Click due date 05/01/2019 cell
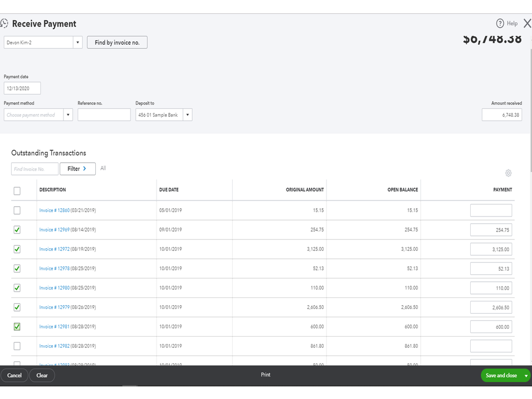The width and height of the screenshot is (532, 399). [x=170, y=210]
